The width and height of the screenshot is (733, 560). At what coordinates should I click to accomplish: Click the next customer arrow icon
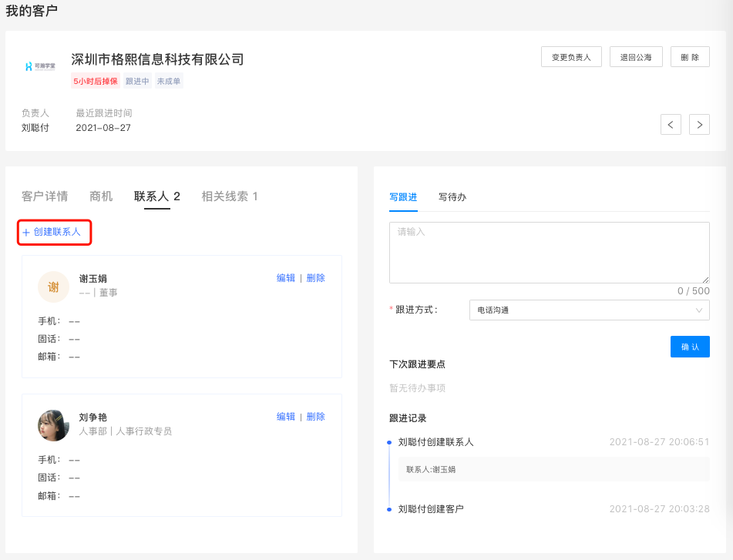click(699, 124)
